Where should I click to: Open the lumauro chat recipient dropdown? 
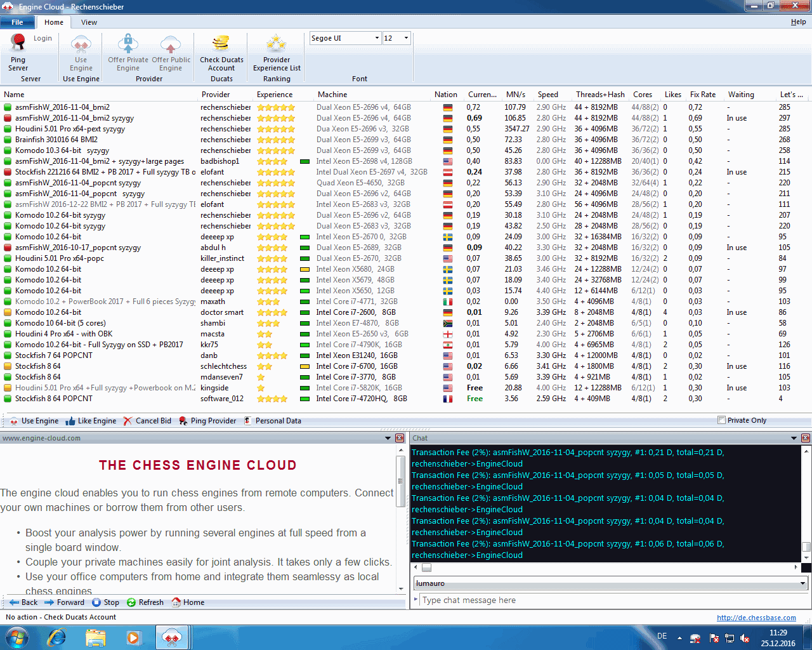[x=802, y=583]
